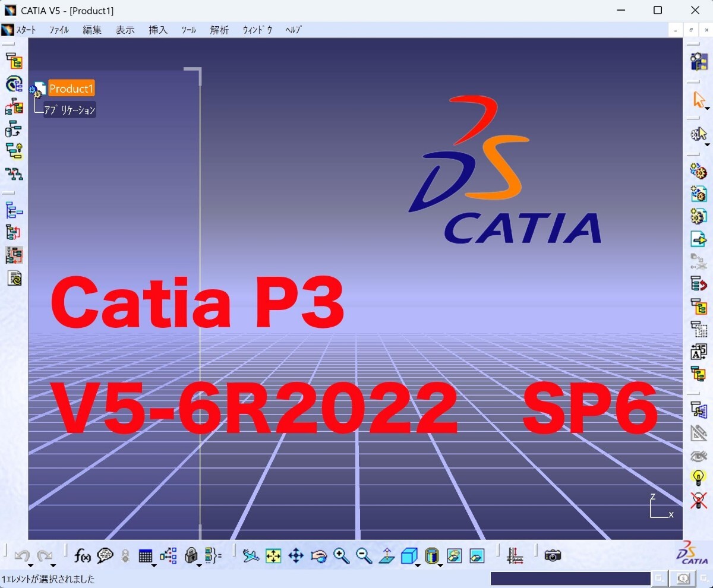This screenshot has width=713, height=588.
Task: Open the Select tool dropdown arrow
Action: [x=708, y=108]
